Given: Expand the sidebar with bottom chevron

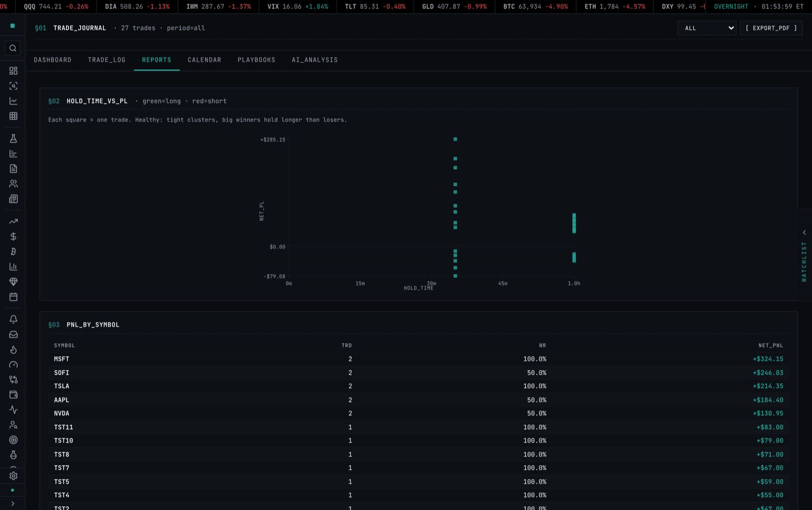Looking at the screenshot, I should 13,503.
